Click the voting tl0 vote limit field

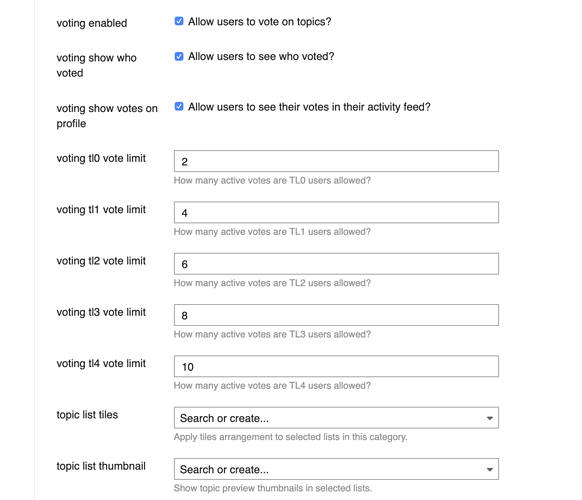[x=336, y=161]
